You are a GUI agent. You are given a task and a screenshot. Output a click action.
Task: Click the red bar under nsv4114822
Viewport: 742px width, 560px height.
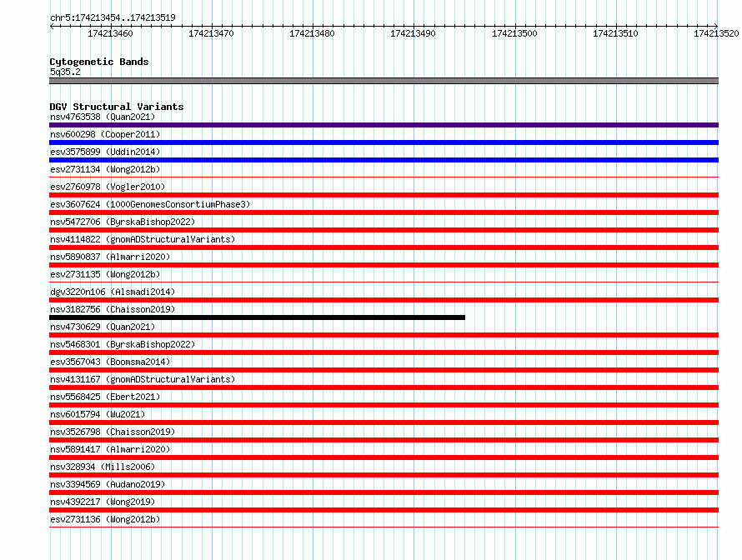384,247
